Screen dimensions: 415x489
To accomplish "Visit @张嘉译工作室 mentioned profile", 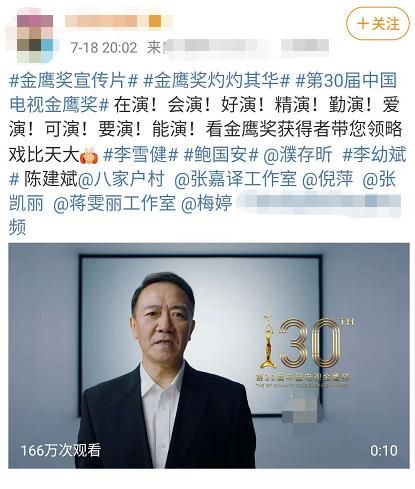I will point(235,180).
